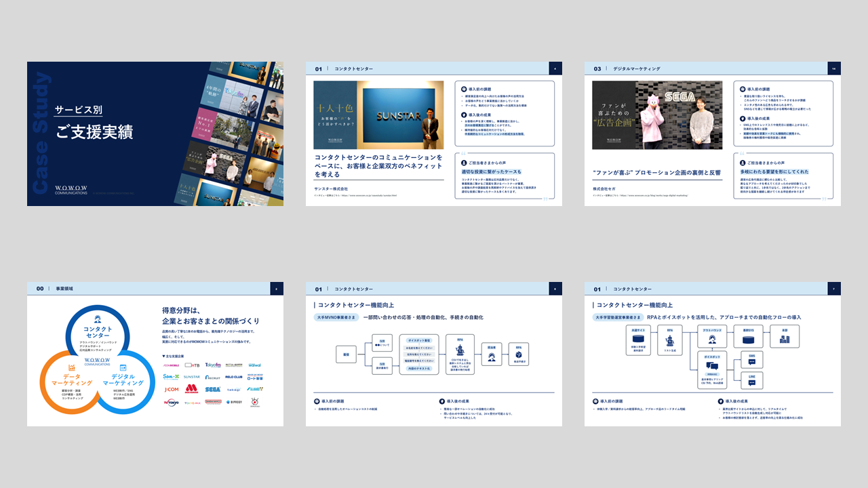Click the WOWOW COMMUNICATIONS logo between the circles
868x488 pixels.
coord(98,361)
